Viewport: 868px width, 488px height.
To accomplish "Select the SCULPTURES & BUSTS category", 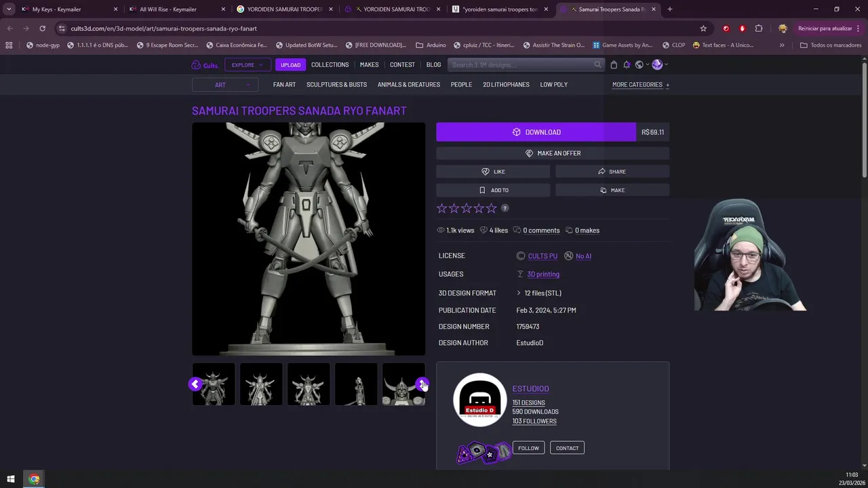I will point(336,85).
